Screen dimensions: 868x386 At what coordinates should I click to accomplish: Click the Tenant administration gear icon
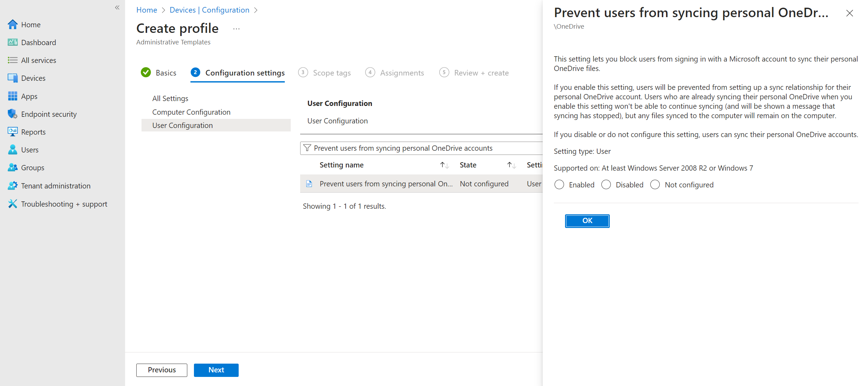[13, 186]
